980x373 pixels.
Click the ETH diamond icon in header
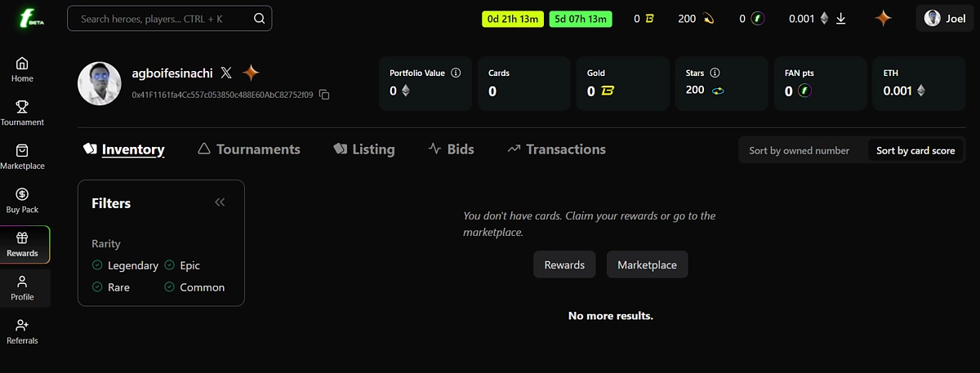tap(824, 18)
